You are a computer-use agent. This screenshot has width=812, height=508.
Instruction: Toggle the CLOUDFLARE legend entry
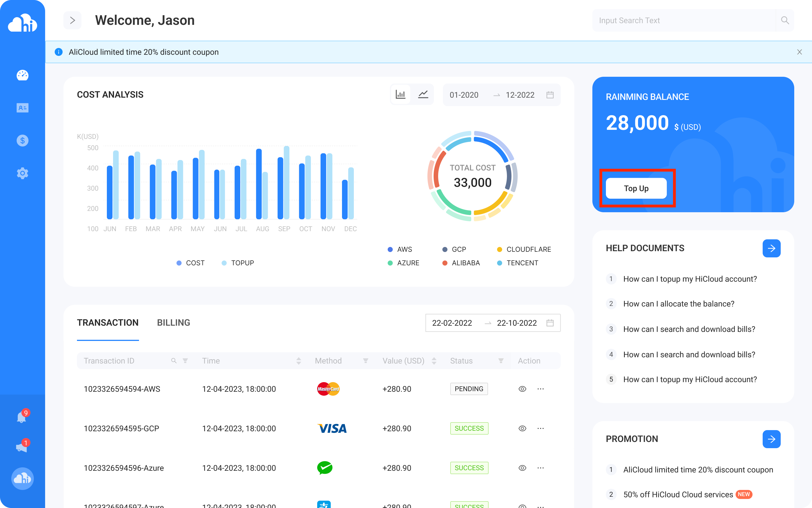click(524, 249)
